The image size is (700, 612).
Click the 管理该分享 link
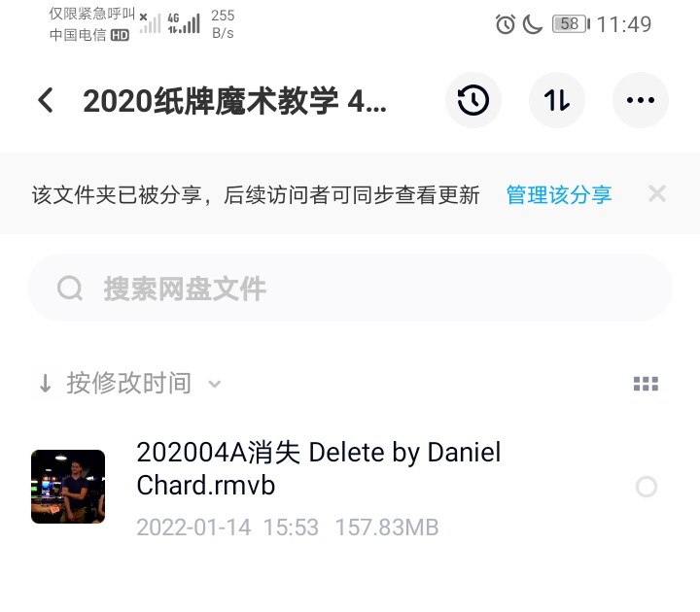pyautogui.click(x=558, y=195)
